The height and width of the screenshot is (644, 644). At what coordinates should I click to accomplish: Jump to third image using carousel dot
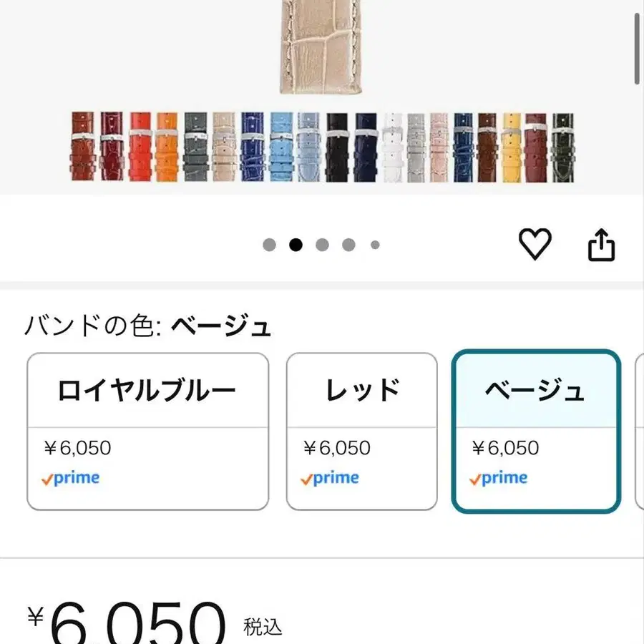tap(322, 245)
